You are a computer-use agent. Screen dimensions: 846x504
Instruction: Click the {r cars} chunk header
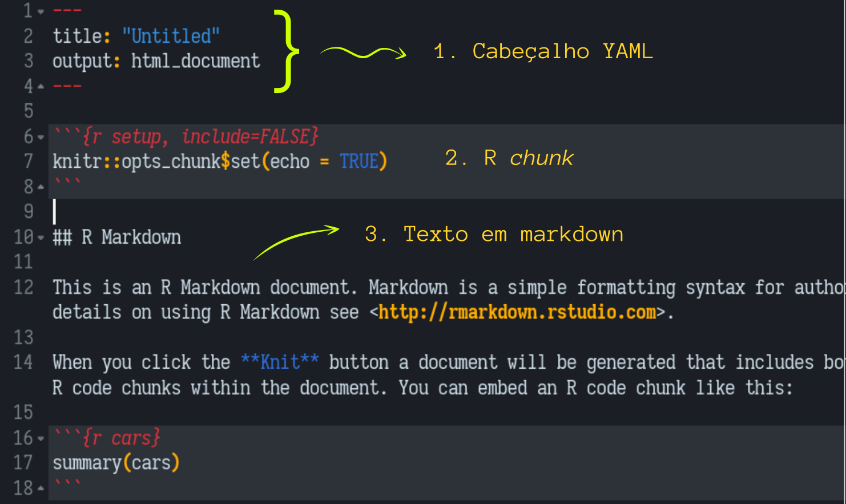pos(121,438)
